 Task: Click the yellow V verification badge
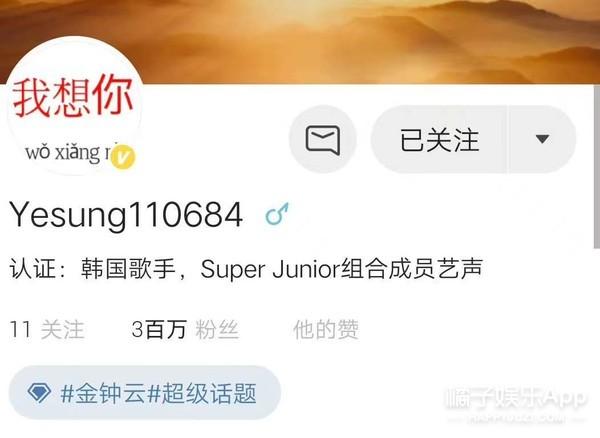tap(123, 157)
